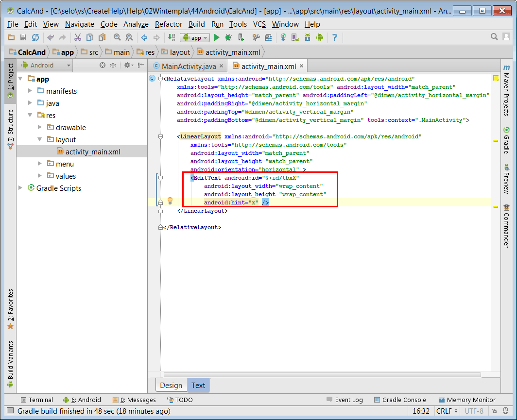Run the app with green play button
The image size is (517, 420).
[x=217, y=37]
